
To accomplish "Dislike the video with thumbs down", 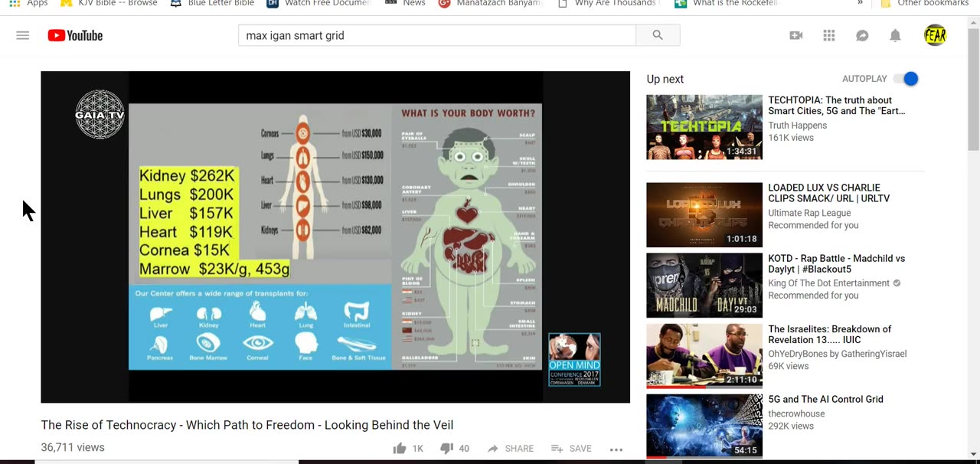I will 455,449.
